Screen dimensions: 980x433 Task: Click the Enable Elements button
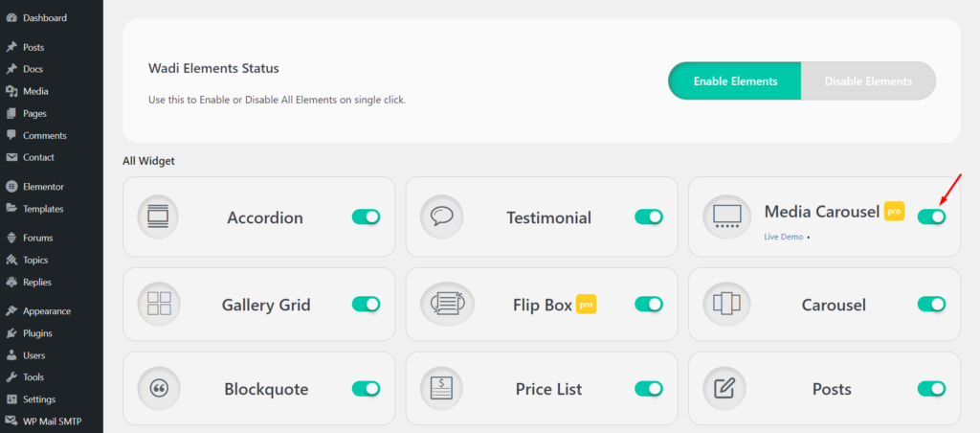point(735,80)
